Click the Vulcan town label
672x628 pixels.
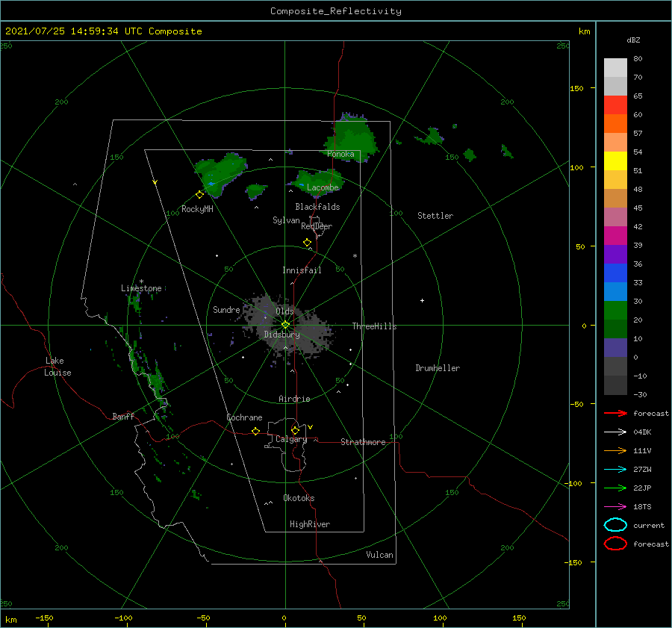coord(379,555)
